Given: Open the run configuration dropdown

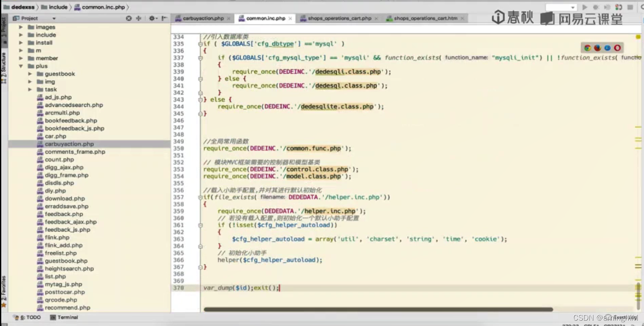Looking at the screenshot, I should click(561, 7).
